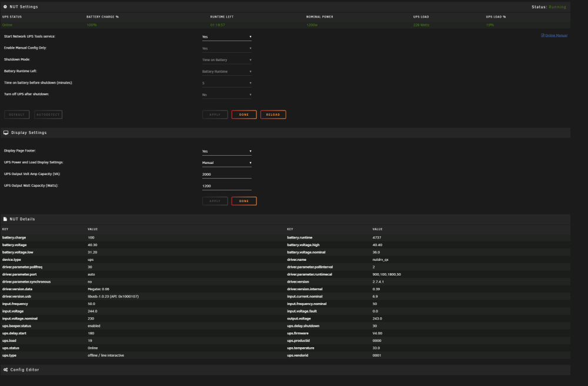
Task: Open the Display Page Footer dropdown
Action: coord(226,152)
